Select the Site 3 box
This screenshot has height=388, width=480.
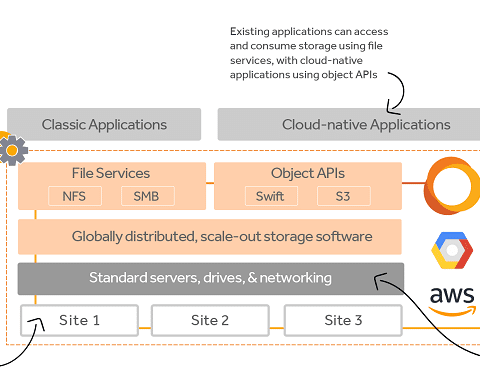coord(343,320)
